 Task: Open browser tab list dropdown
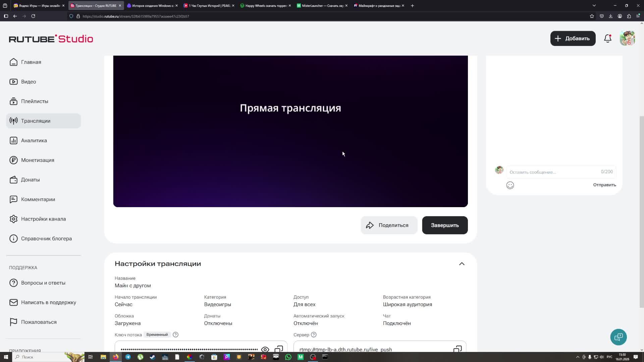[594, 5]
